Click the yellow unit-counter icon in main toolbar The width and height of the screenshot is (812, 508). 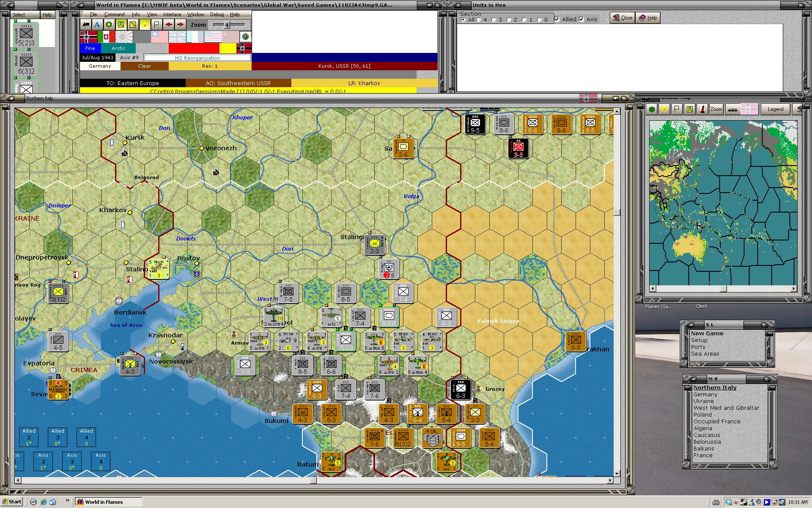tap(121, 25)
